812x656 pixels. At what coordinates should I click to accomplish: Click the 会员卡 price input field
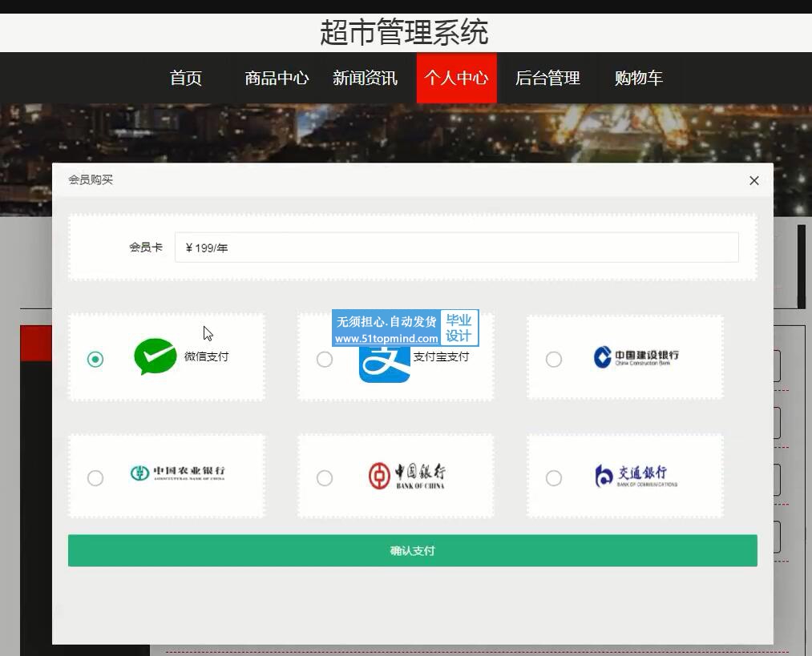(456, 248)
